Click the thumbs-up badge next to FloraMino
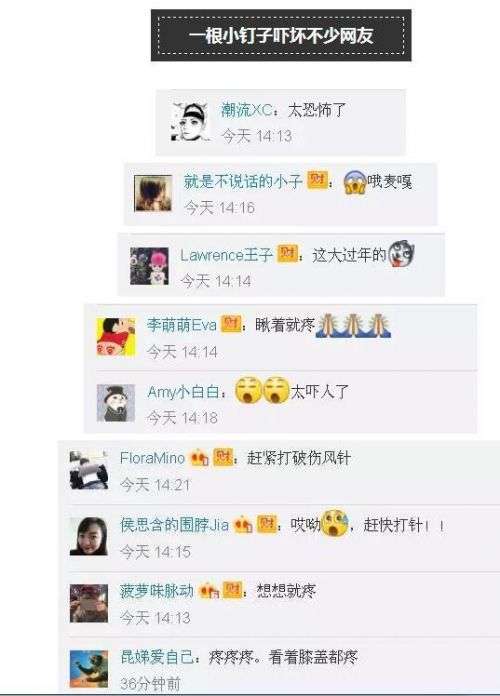The height and width of the screenshot is (696, 500). pyautogui.click(x=199, y=458)
